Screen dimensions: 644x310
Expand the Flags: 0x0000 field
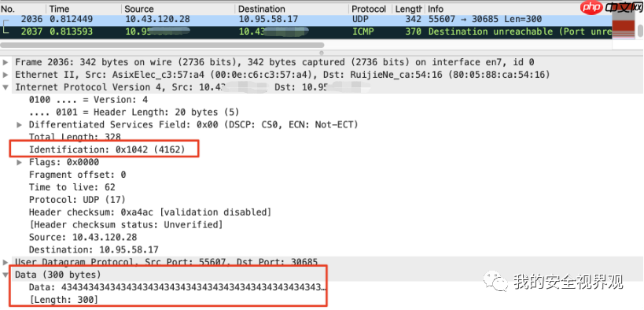pyautogui.click(x=19, y=162)
